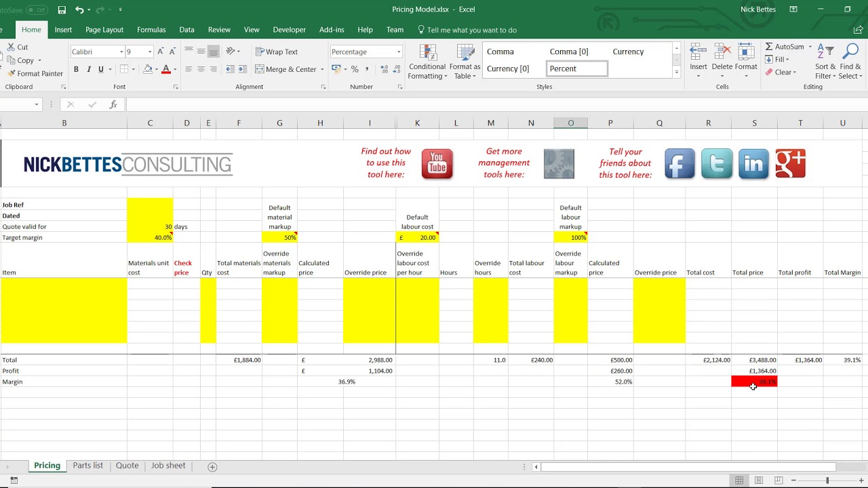This screenshot has width=868, height=488.
Task: Select the Target margin 40.0% cell
Action: (150, 237)
